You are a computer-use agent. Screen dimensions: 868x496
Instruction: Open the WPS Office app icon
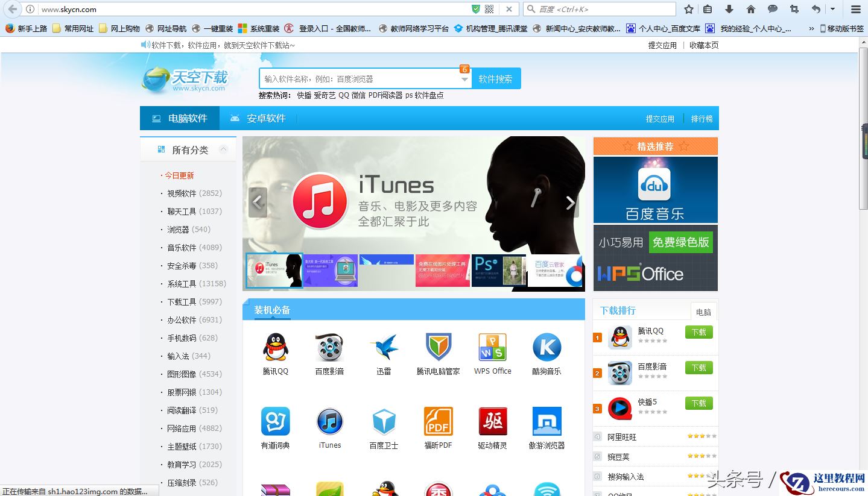tap(493, 348)
